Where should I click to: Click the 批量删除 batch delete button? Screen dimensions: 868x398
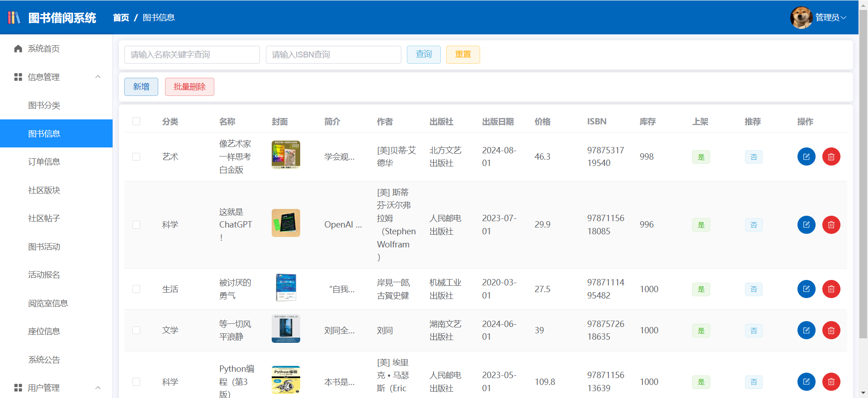click(189, 87)
